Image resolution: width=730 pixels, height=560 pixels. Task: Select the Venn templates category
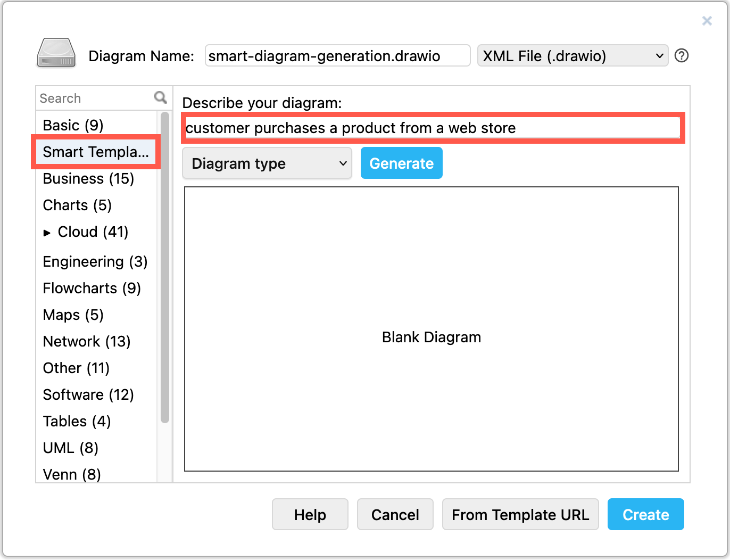72,474
